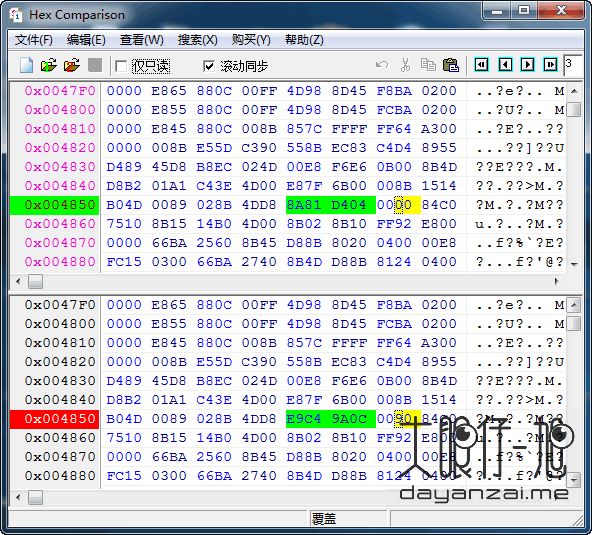Open the 搜索(X) menu
592x535 pixels.
197,40
